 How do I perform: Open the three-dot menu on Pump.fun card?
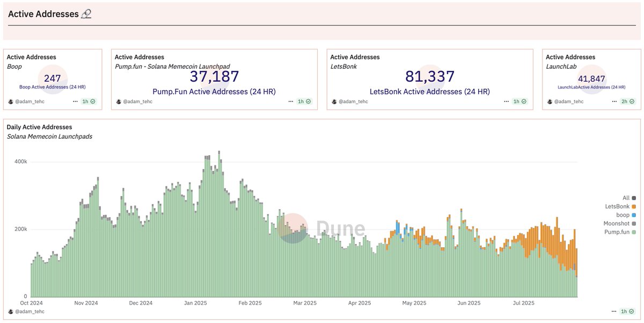(x=290, y=101)
